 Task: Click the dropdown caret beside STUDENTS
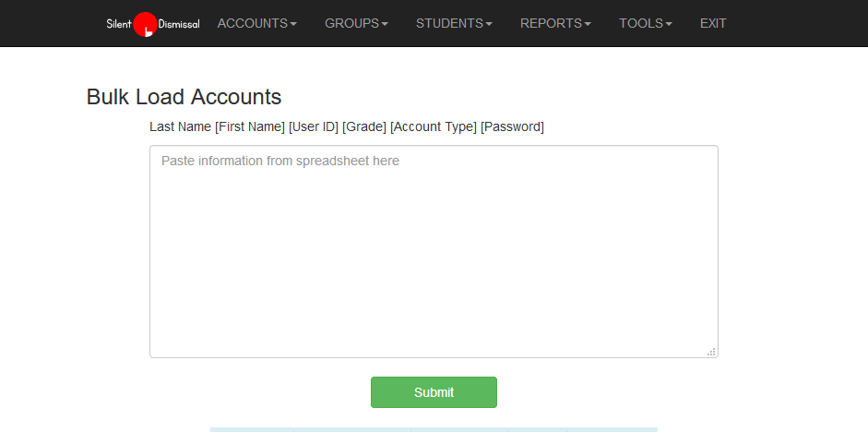[489, 24]
